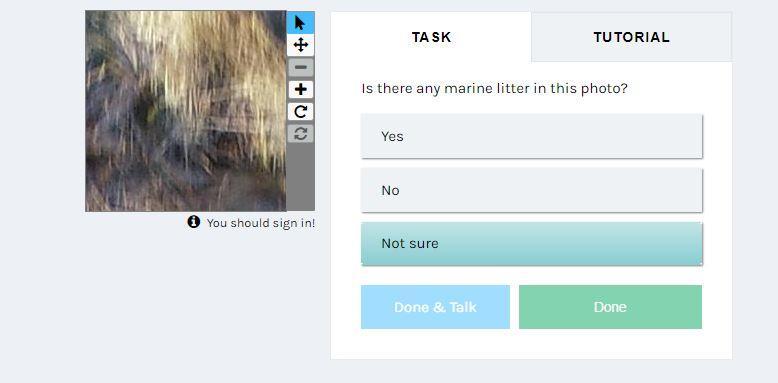
Task: Select the 'Not sure' answer option
Action: pyautogui.click(x=531, y=244)
